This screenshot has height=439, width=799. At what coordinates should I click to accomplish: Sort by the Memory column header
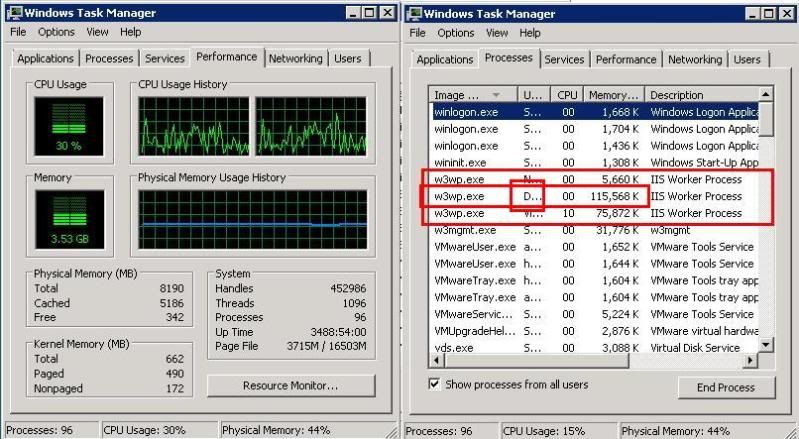coord(612,95)
